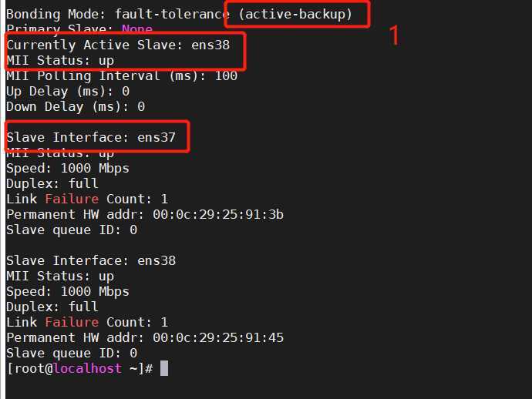Viewport: 532px width, 399px height.
Task: Click the red annotation number 1
Action: tap(394, 35)
